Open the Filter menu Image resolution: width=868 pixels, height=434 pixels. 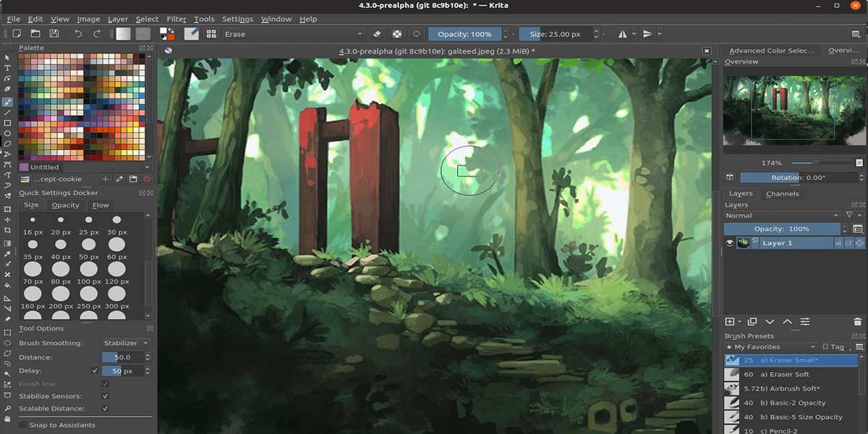[176, 19]
